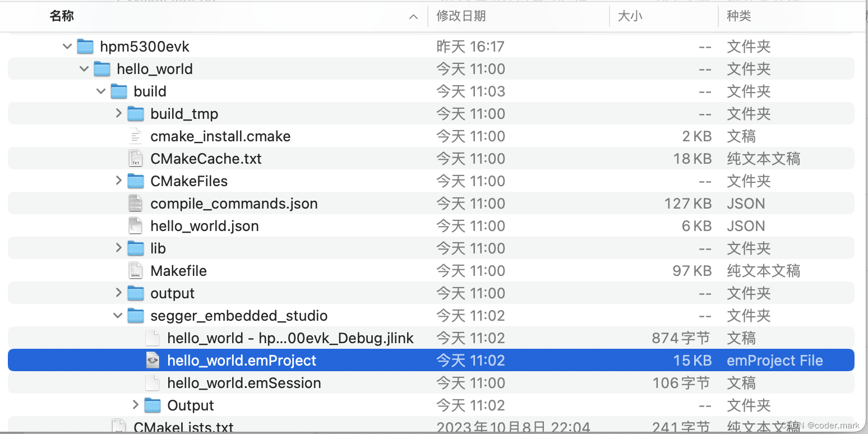
Task: Click the 名称 column header
Action: pos(62,16)
